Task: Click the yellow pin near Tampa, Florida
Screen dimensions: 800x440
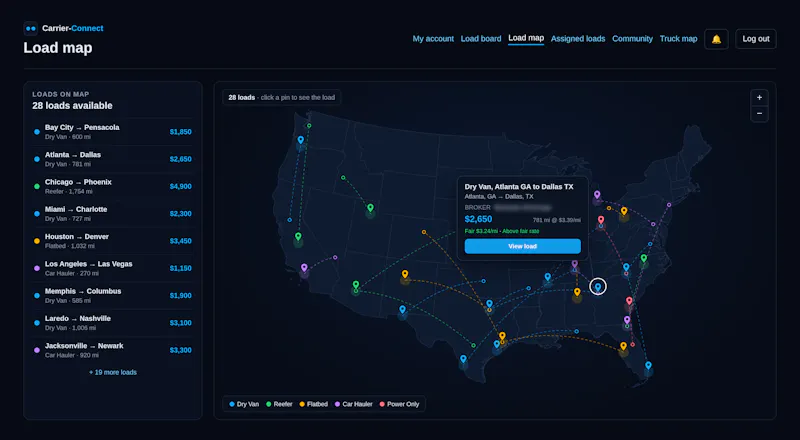Action: 623,347
